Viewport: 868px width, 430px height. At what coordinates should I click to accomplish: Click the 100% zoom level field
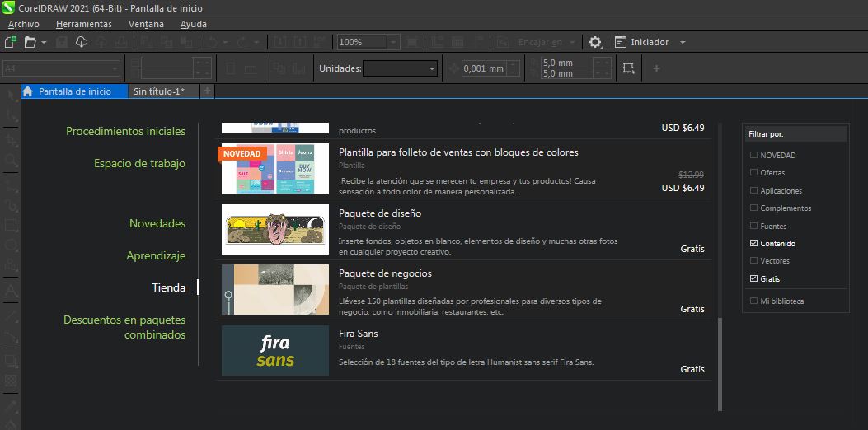(x=362, y=42)
